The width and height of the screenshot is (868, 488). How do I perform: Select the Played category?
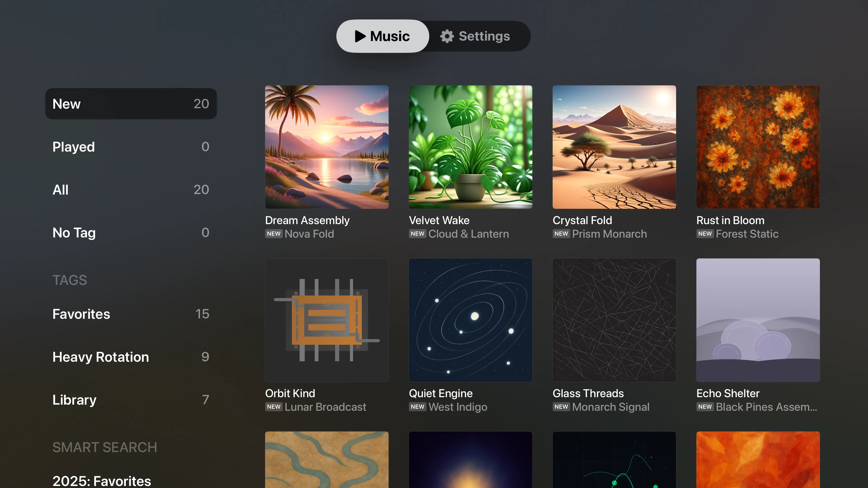[x=131, y=146]
